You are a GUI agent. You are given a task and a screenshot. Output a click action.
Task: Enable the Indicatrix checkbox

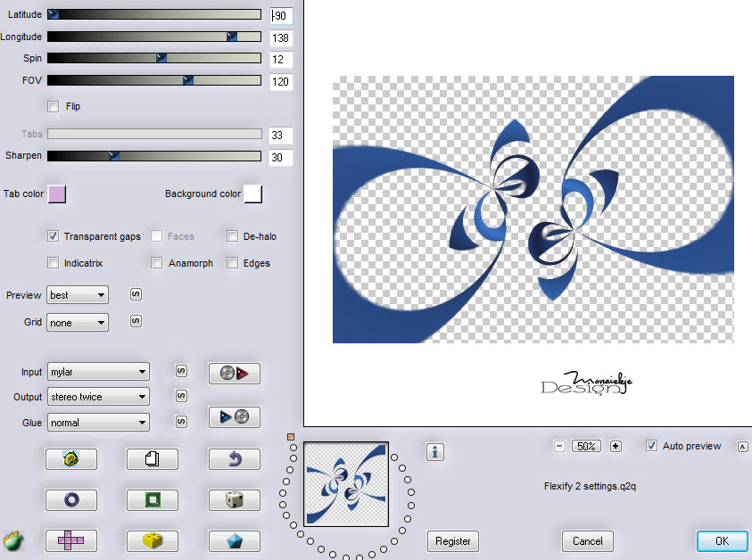click(54, 263)
